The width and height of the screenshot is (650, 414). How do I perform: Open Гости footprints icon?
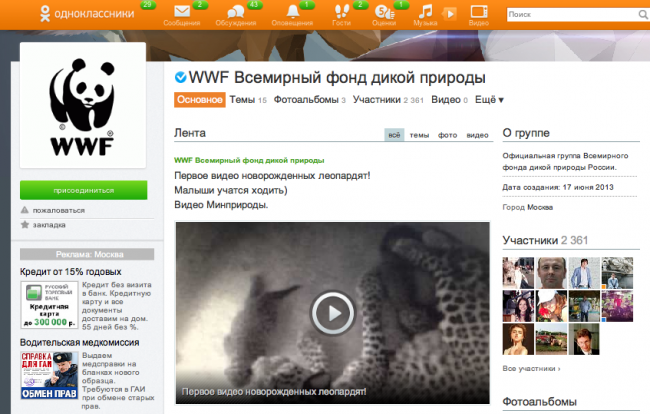342,11
